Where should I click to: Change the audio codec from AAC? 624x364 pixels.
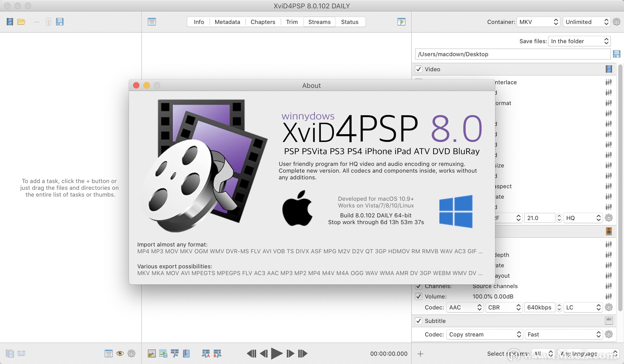(x=465, y=307)
